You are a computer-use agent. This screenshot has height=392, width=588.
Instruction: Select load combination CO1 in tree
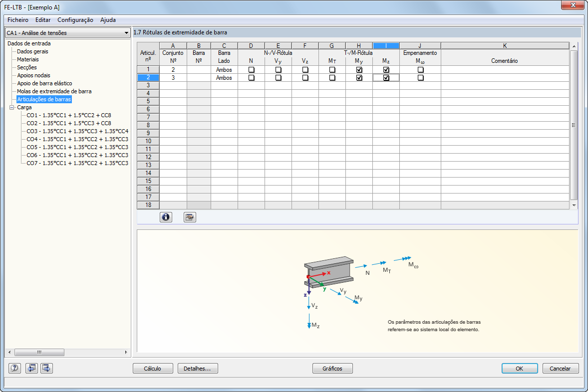pos(68,115)
